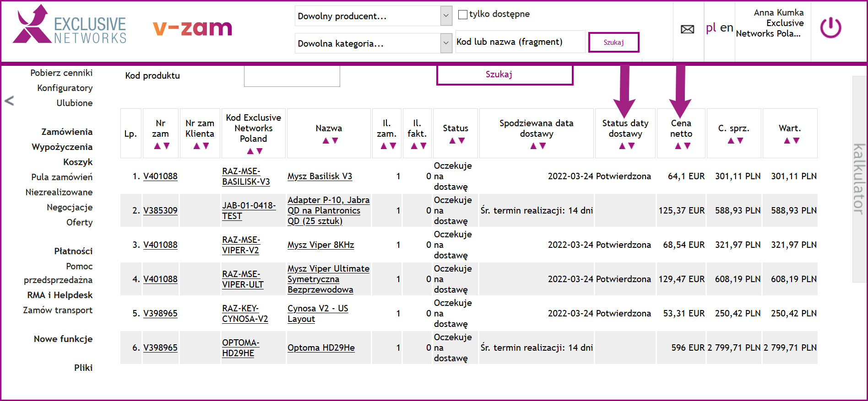Sort Wart. column descending arrow
Viewport: 868px width, 401px height.
797,141
